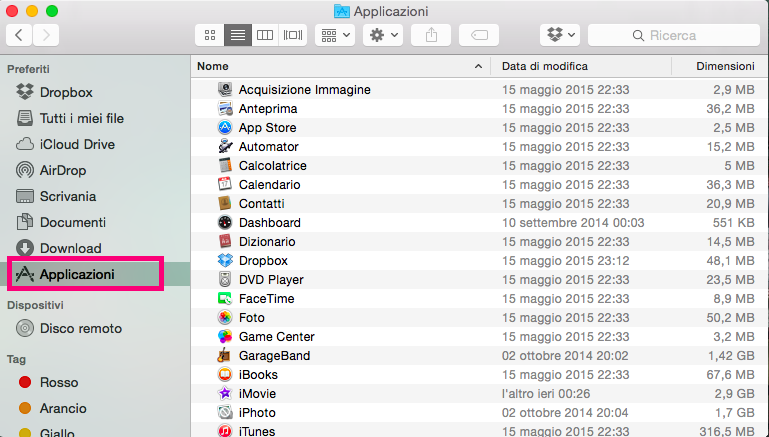Select the App Store app icon
Viewport: 769px width, 437px height.
point(225,128)
